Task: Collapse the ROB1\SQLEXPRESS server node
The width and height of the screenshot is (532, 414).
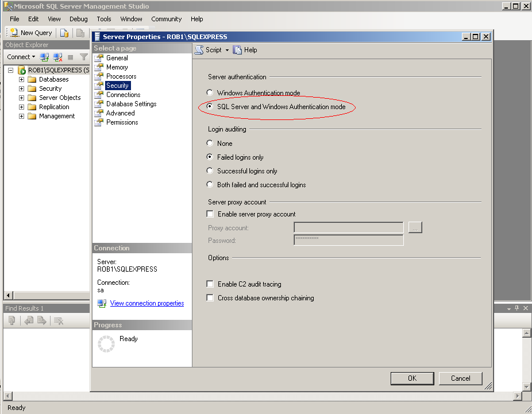Action: point(11,70)
